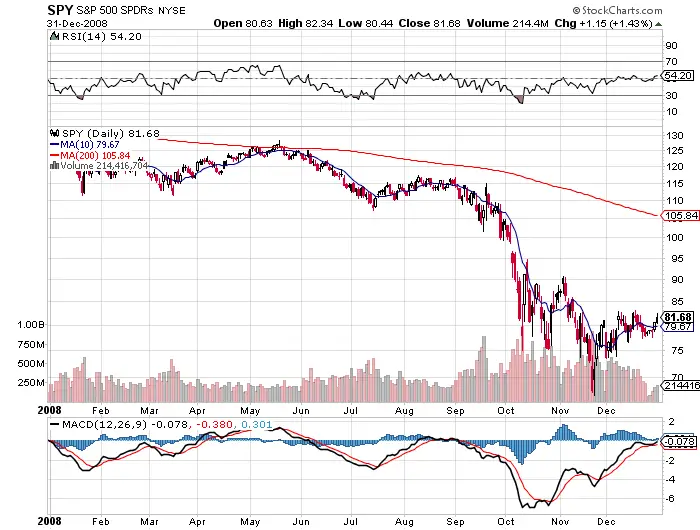Click the 'Volume 214.4M' header value

pos(508,23)
